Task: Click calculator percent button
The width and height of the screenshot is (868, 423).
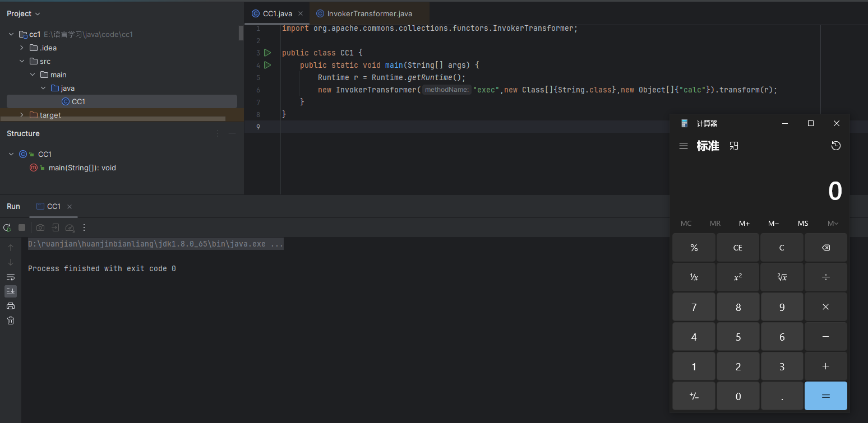Action: [x=694, y=248]
